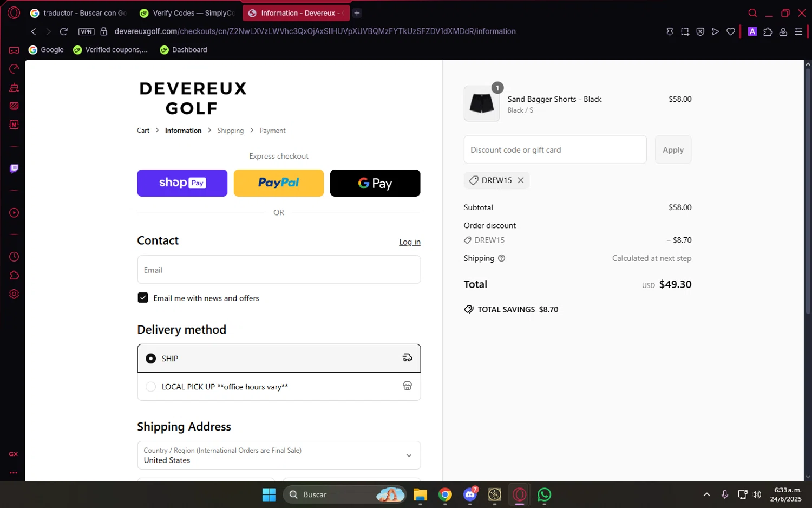Click the browser search icon at top right
This screenshot has width=812, height=508.
coord(752,13)
